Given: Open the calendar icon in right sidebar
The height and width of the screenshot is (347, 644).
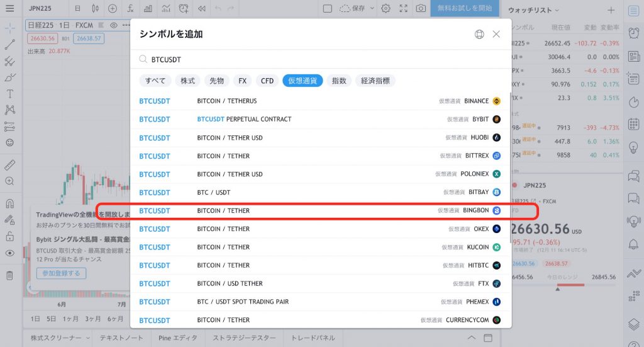Looking at the screenshot, I should [x=634, y=124].
